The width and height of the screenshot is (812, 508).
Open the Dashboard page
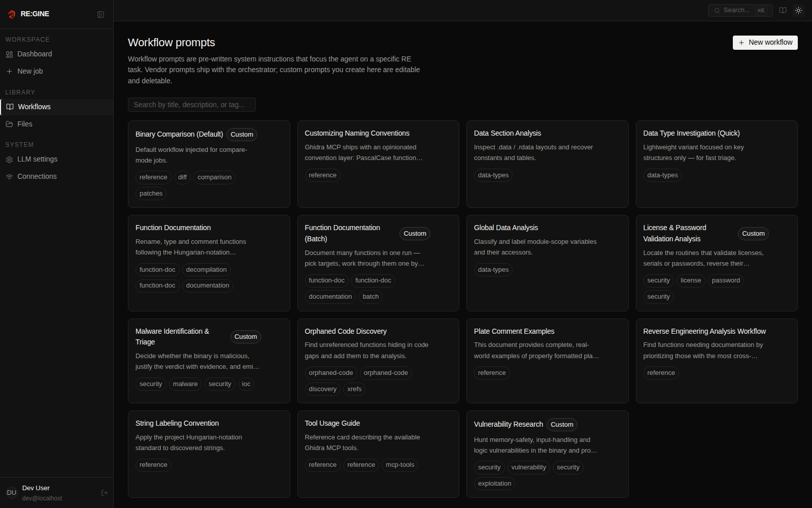tap(56, 54)
